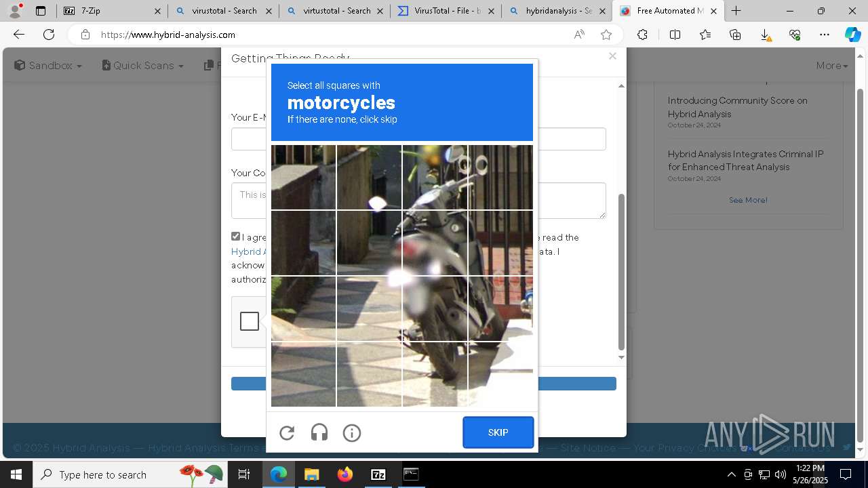Open File Explorer from the taskbar

pyautogui.click(x=311, y=474)
